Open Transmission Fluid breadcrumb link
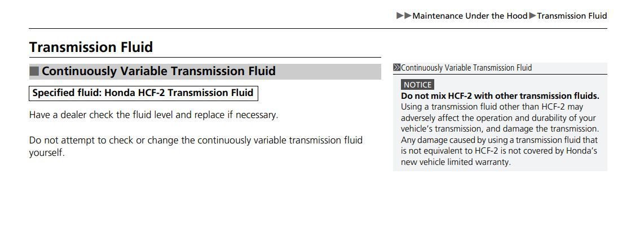The image size is (644, 231). pos(572,16)
